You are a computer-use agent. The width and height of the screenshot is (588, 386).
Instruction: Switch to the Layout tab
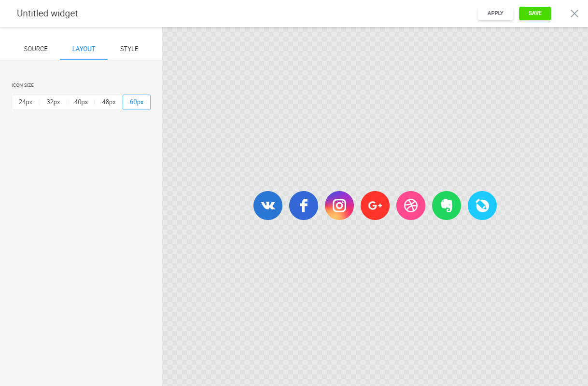[84, 49]
